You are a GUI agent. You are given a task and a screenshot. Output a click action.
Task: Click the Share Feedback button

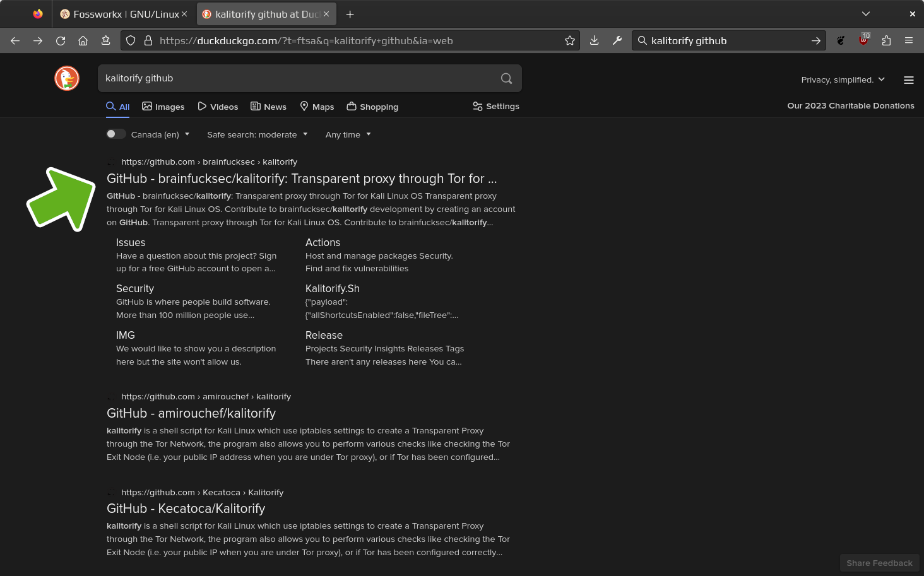879,563
